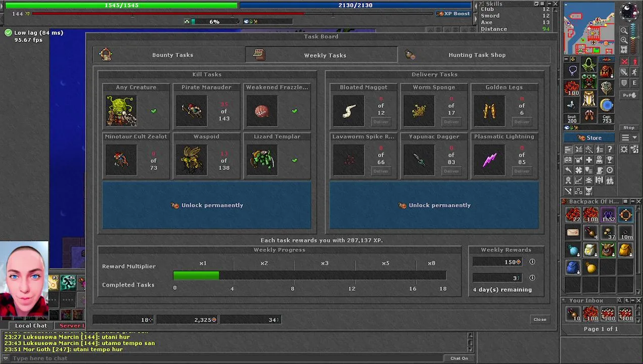Toggle the sword balanced fight mode
Viewport: 643px width, 364px height.
coord(624,72)
